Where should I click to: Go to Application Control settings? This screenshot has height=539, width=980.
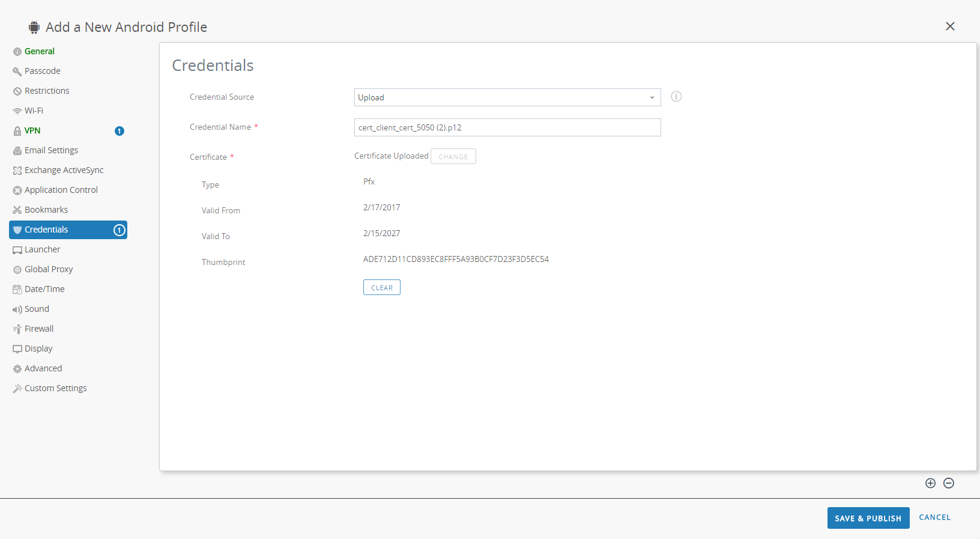(61, 190)
